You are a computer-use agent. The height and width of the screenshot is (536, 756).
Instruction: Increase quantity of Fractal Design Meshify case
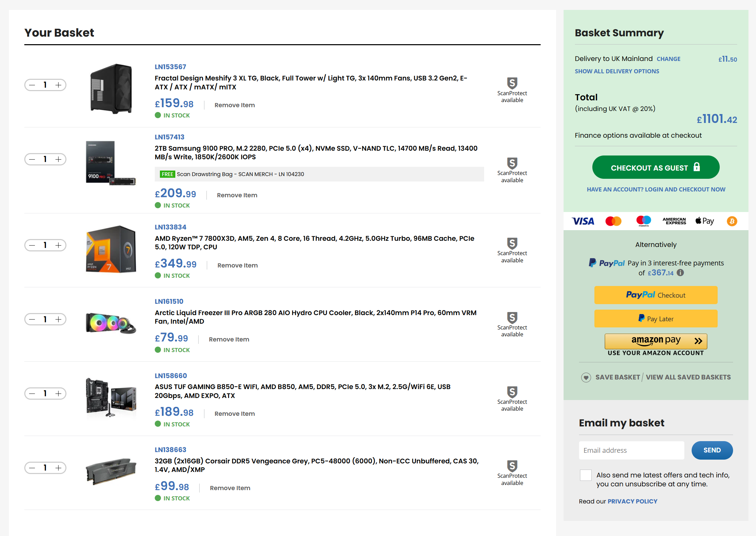(59, 85)
